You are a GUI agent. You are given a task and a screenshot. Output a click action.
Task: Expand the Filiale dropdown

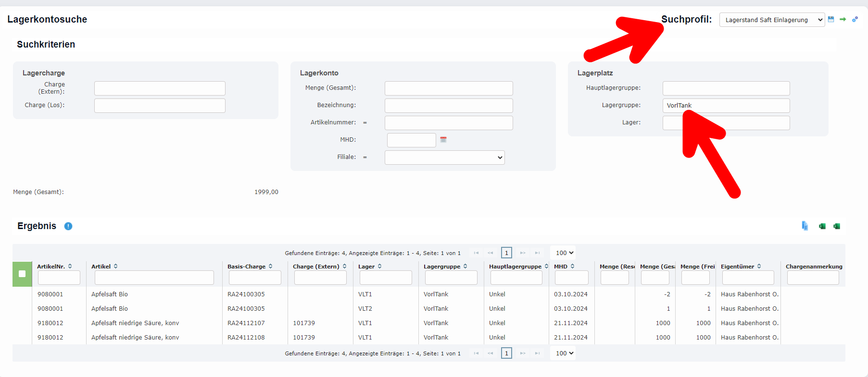(444, 158)
